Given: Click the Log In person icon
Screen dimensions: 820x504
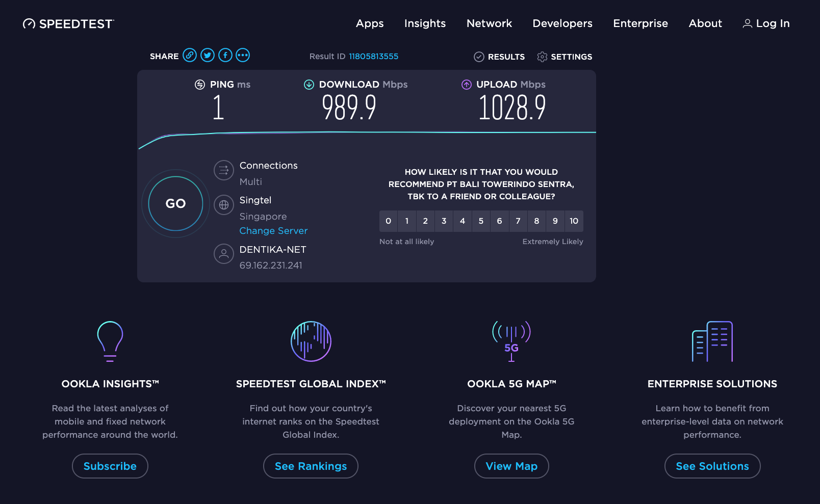Looking at the screenshot, I should 748,23.
